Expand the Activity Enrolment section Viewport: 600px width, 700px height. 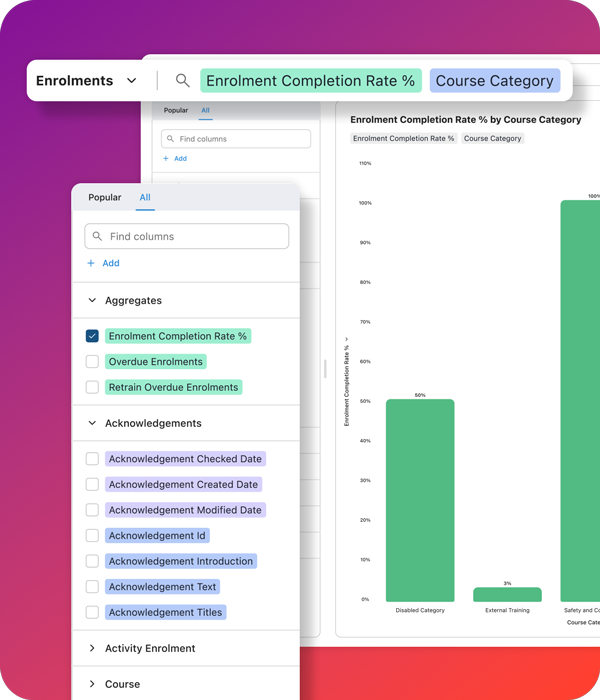click(x=93, y=648)
